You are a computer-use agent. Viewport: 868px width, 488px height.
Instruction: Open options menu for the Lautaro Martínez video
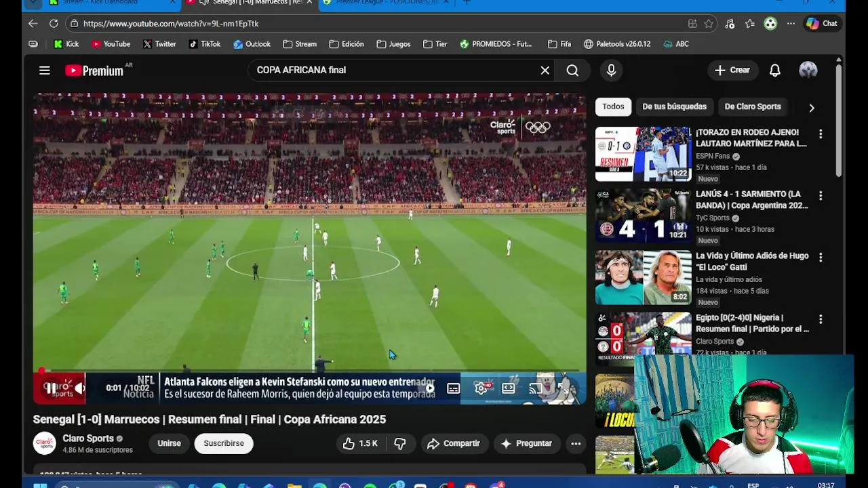(821, 134)
